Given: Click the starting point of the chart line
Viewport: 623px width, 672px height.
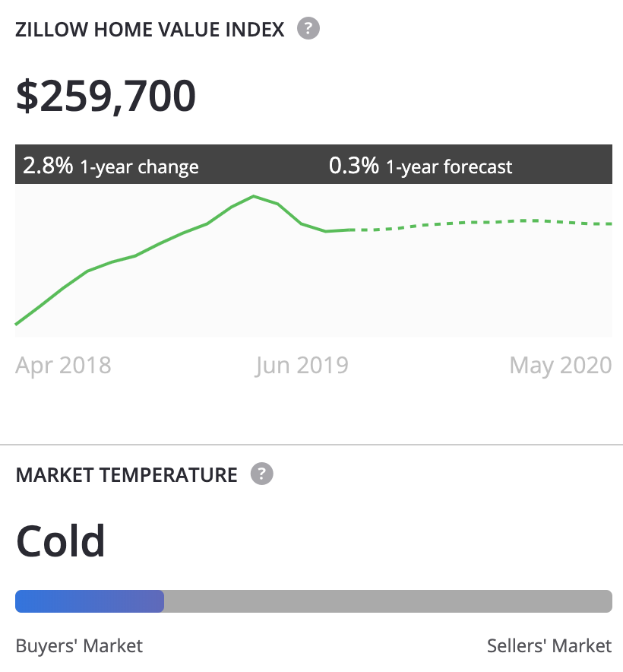Looking at the screenshot, I should point(16,324).
